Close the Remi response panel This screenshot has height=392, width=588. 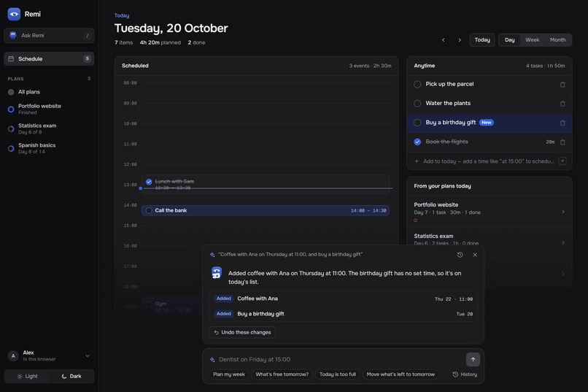click(475, 255)
